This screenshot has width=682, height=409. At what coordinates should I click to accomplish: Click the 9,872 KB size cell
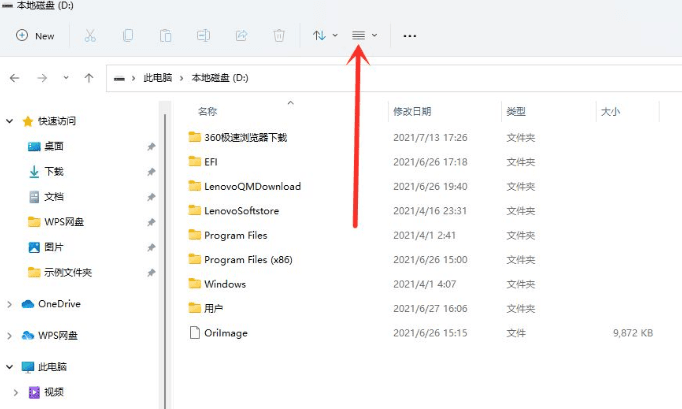633,333
